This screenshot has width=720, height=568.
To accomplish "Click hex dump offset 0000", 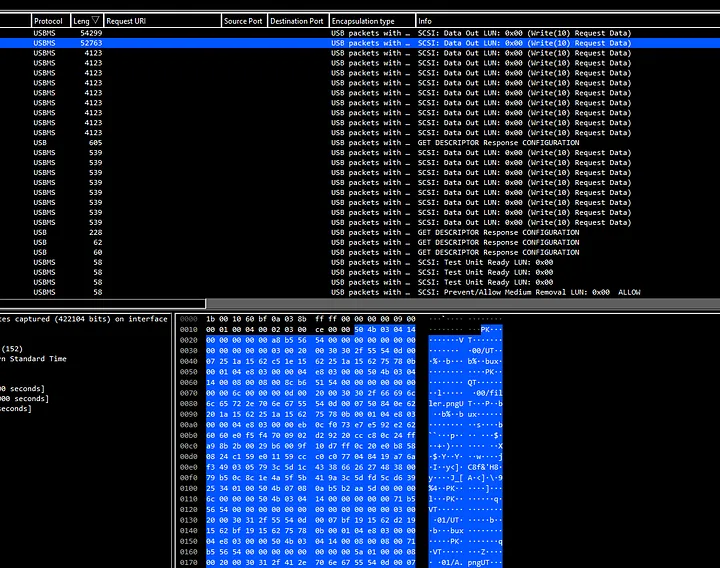I will tap(188, 319).
